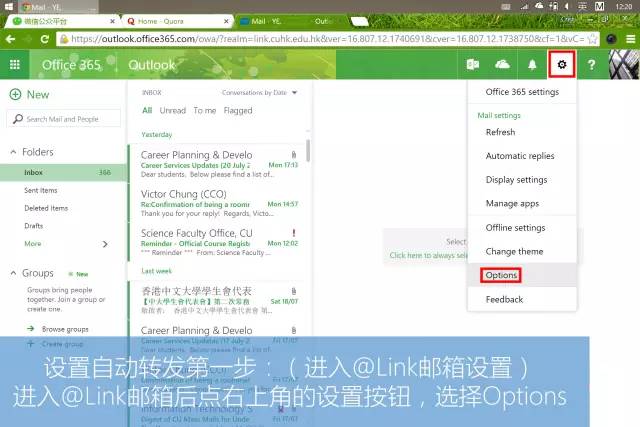The height and width of the screenshot is (427, 640).
Task: Choose Automatic replies from settings menu
Action: (x=519, y=156)
